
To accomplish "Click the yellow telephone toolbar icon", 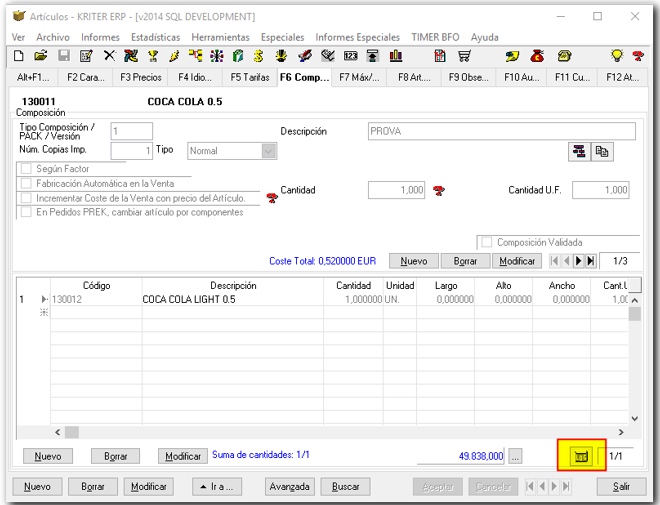I will click(564, 56).
